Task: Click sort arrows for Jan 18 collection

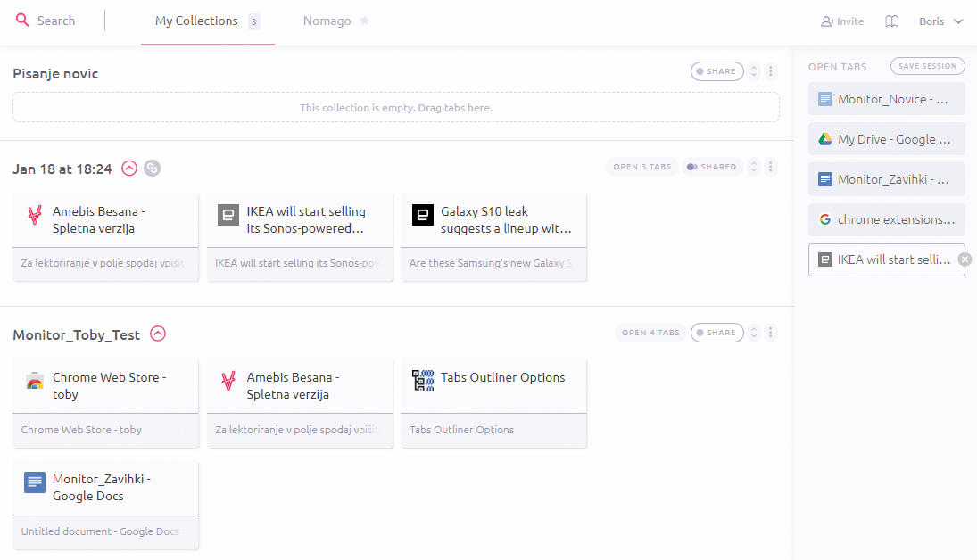Action: [753, 167]
